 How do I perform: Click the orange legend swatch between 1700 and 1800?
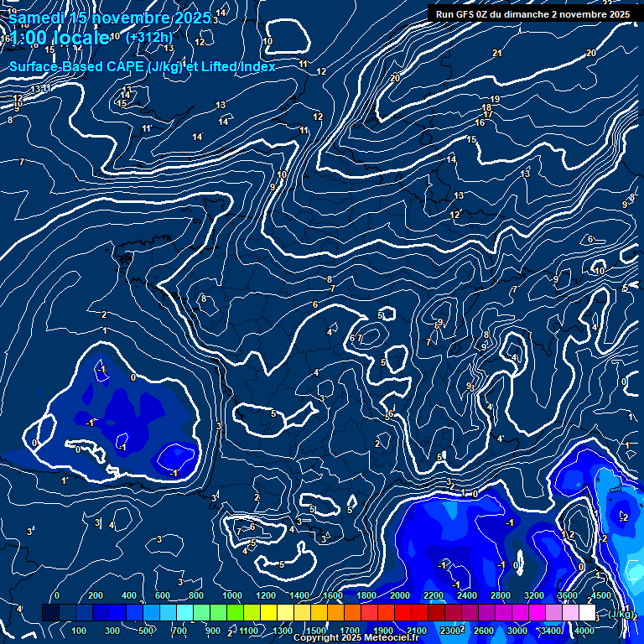(353, 612)
